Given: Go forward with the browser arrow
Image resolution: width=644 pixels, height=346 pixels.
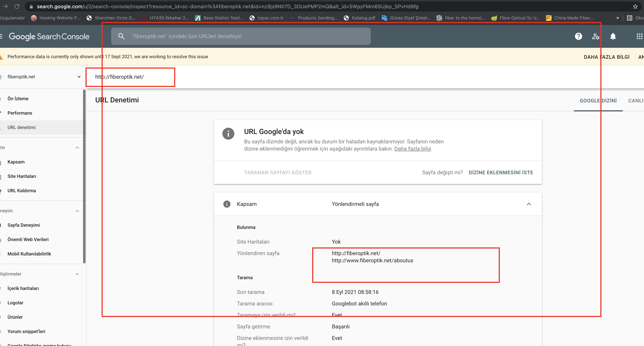Looking at the screenshot, I should pos(5,6).
